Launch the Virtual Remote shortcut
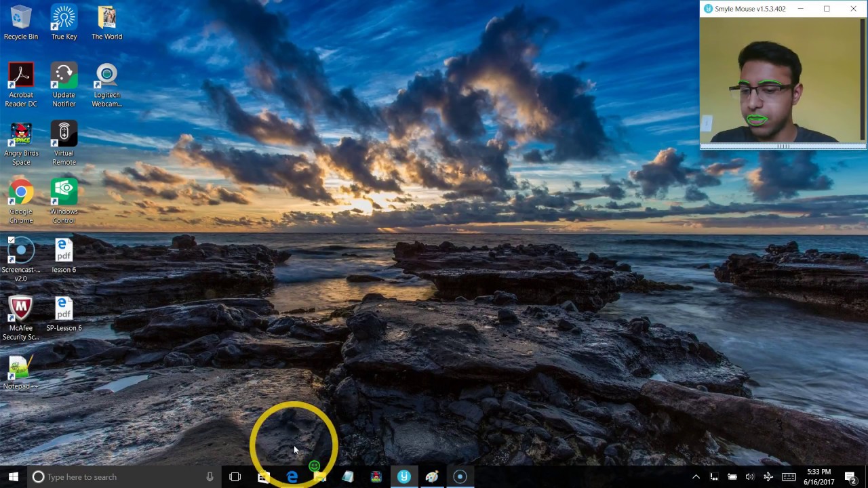This screenshot has height=488, width=868. click(64, 144)
